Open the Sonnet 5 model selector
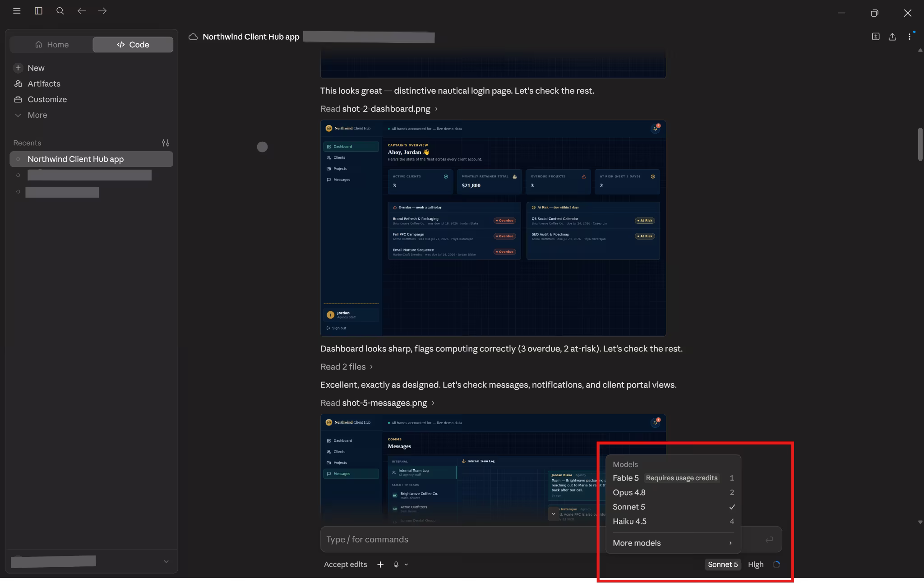924x583 pixels. 723,564
